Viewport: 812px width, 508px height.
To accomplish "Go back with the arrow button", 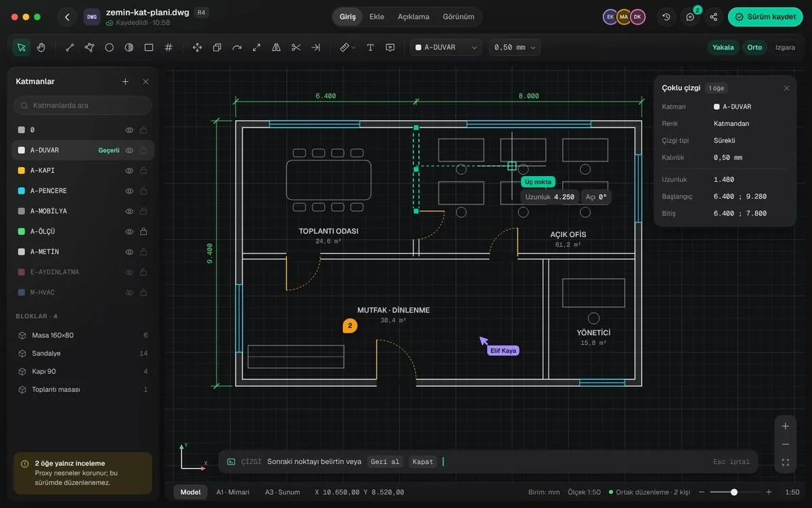I will [67, 17].
